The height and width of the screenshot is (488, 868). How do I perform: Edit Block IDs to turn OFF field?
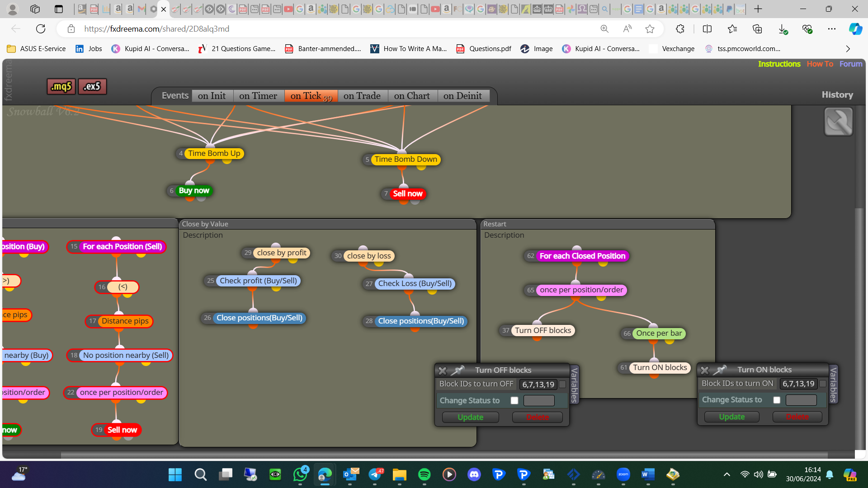538,385
